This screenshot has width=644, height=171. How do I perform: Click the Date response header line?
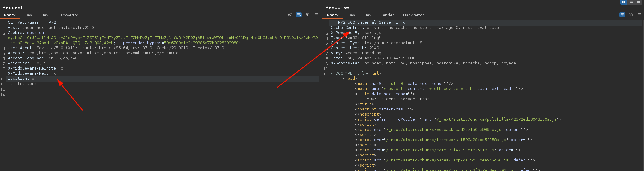(x=373, y=58)
